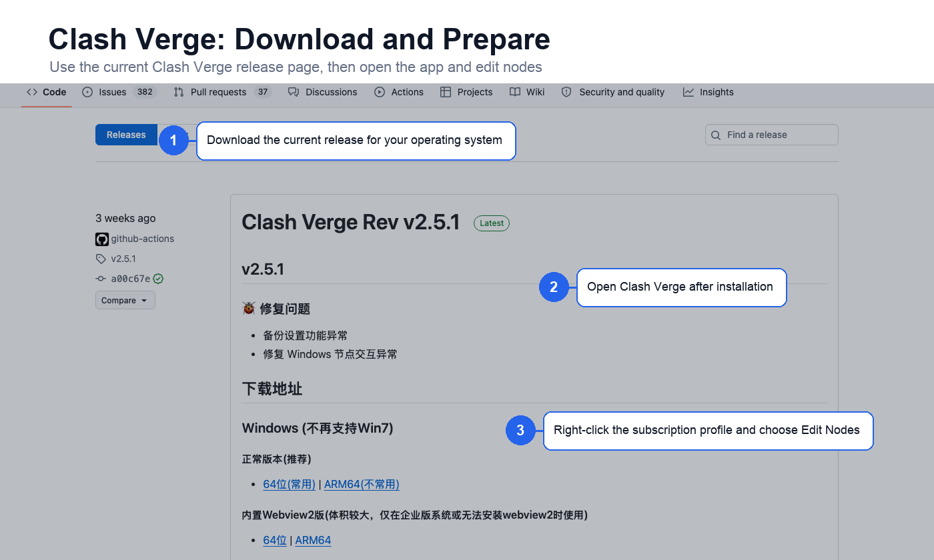The width and height of the screenshot is (934, 560).
Task: Download the 64位(常用) Windows build
Action: [x=290, y=485]
